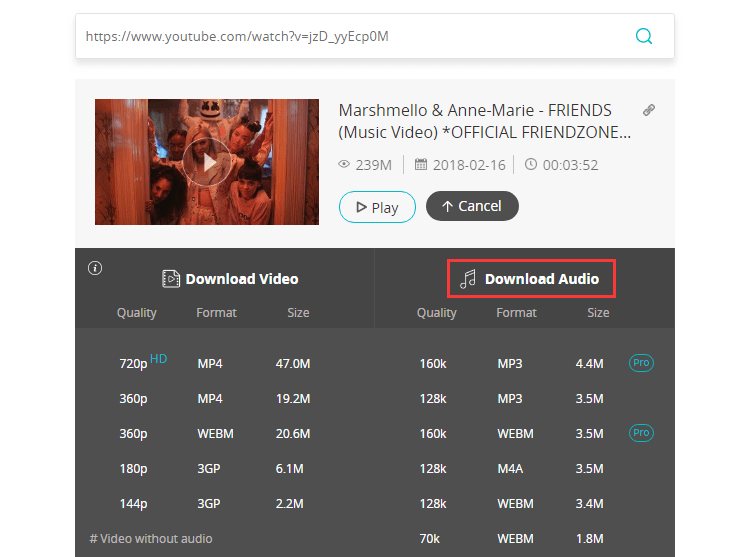Click the '# Video without audio' label
750x557 pixels.
point(151,539)
